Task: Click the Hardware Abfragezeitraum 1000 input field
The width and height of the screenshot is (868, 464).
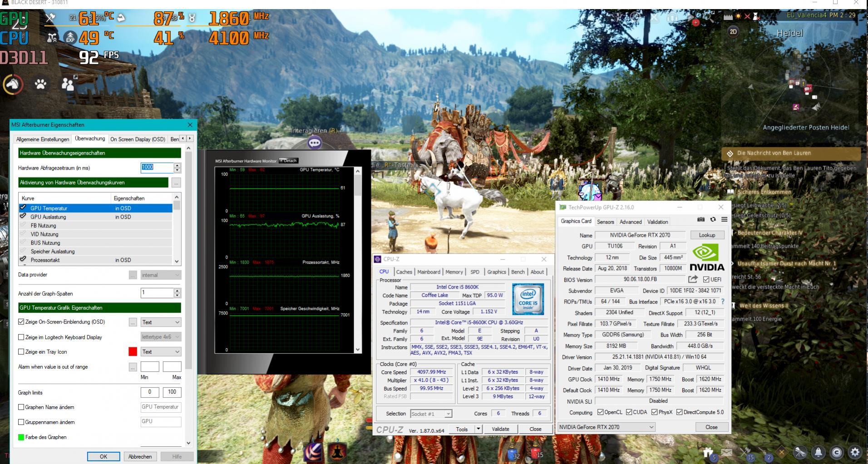Action: pyautogui.click(x=157, y=168)
